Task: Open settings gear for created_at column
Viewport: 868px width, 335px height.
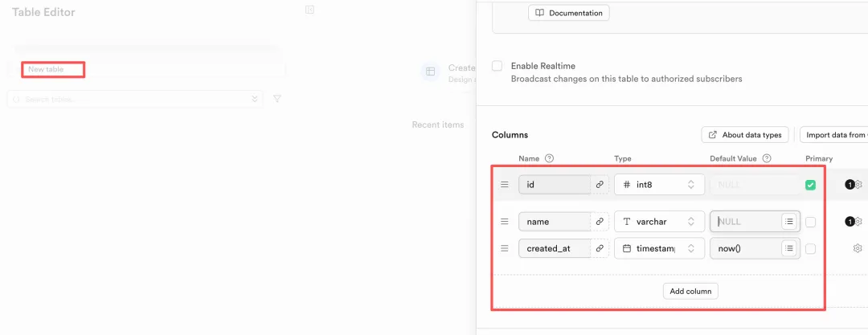Action: coord(858,249)
